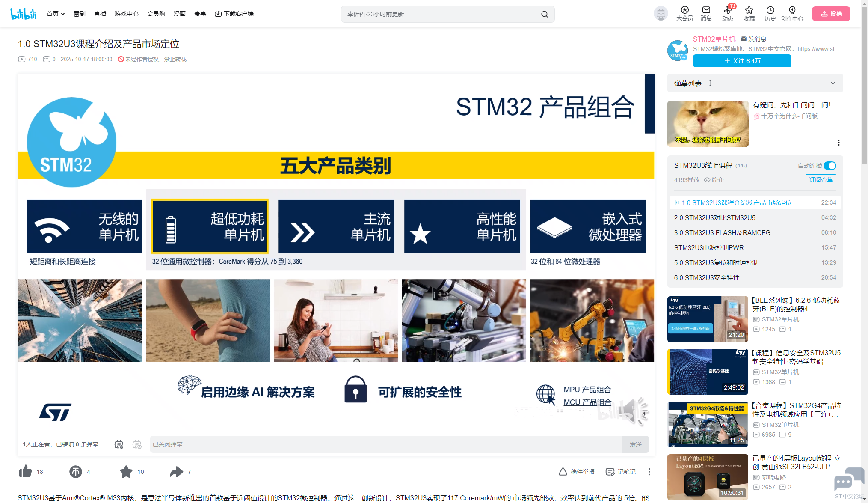The image size is (868, 503).
Task: Toggle 自动连播 autoplay switch
Action: tap(830, 166)
